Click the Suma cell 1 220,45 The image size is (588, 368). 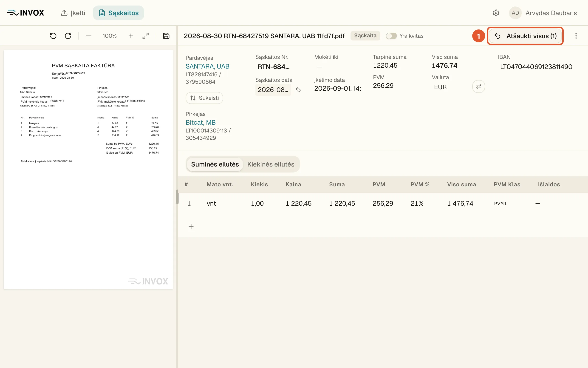click(x=342, y=204)
